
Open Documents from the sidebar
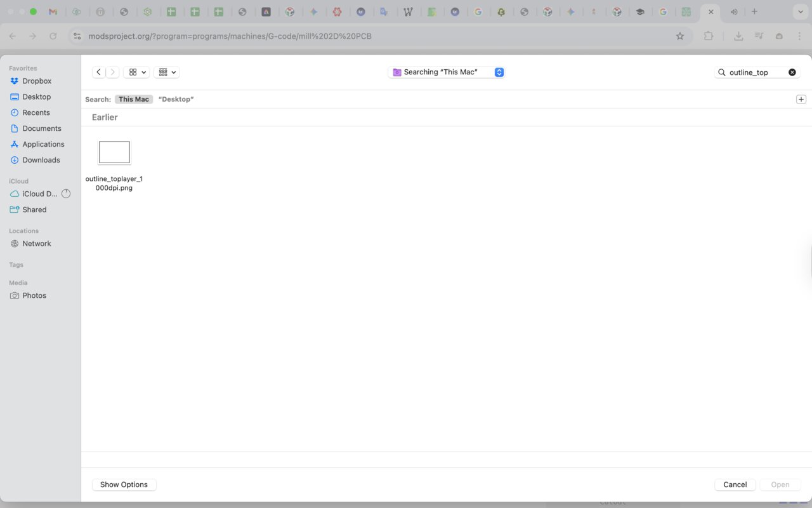41,129
